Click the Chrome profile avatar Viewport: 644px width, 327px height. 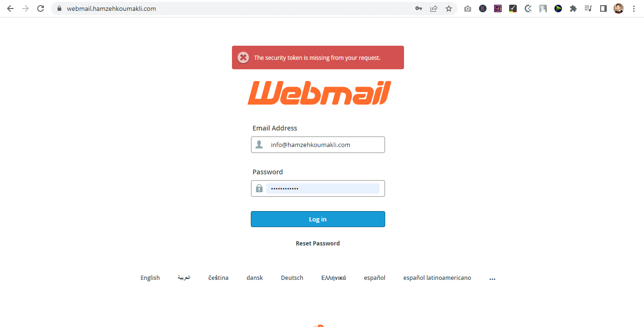tap(619, 8)
